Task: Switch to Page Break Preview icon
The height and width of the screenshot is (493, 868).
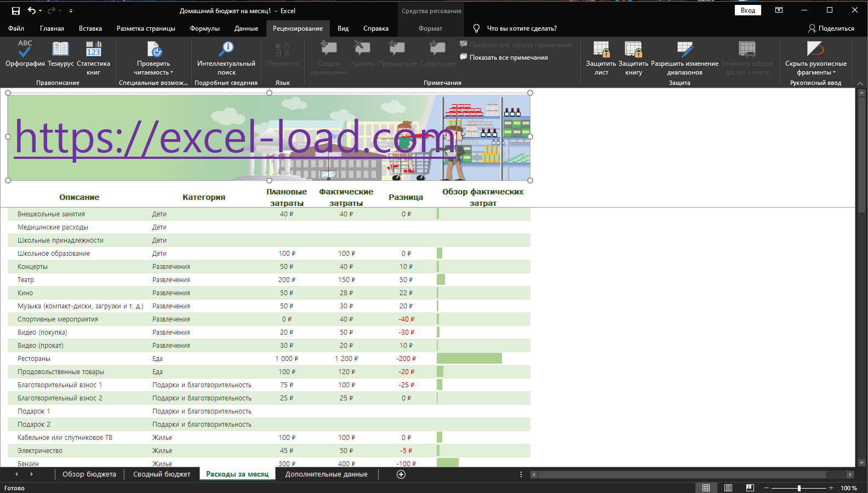Action: (x=750, y=488)
